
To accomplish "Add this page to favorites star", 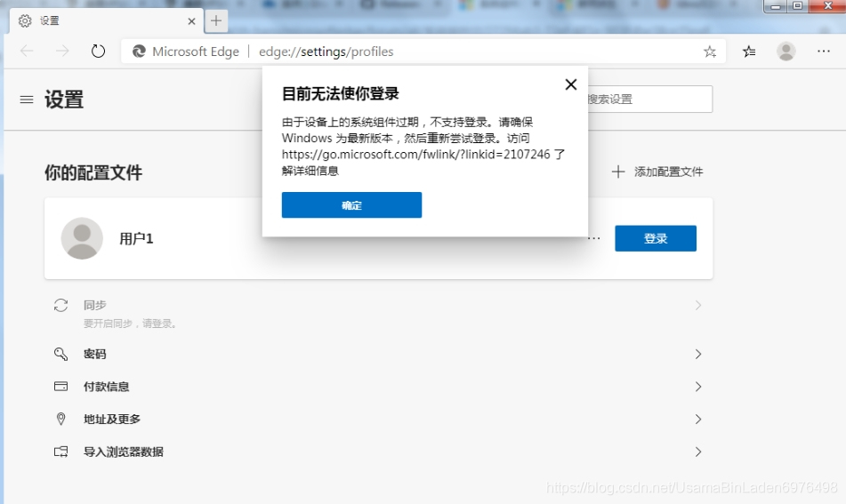I will click(x=710, y=52).
